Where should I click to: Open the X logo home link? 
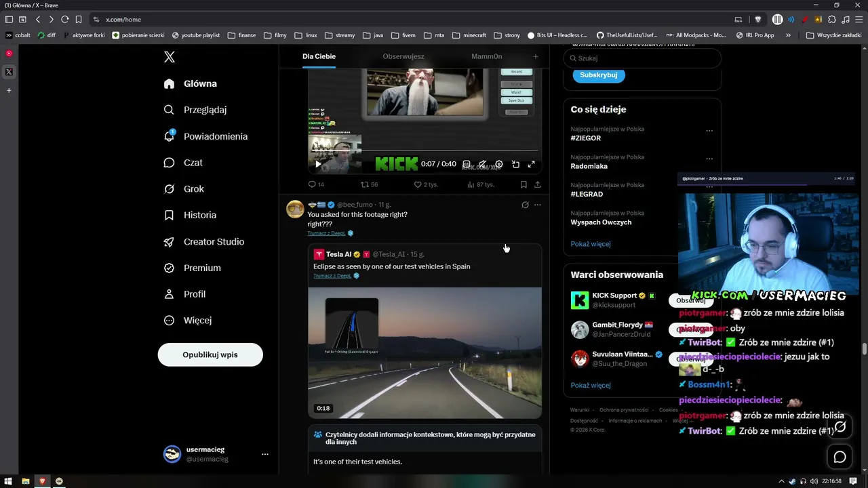click(170, 57)
